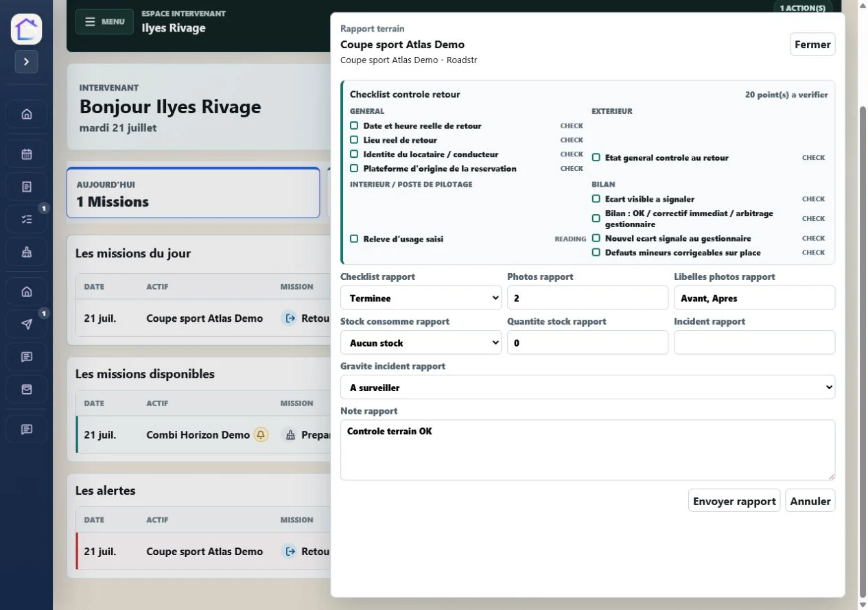This screenshot has width=868, height=610.
Task: Tick the 'Releve d'usage saisi' checkbox
Action: (354, 239)
